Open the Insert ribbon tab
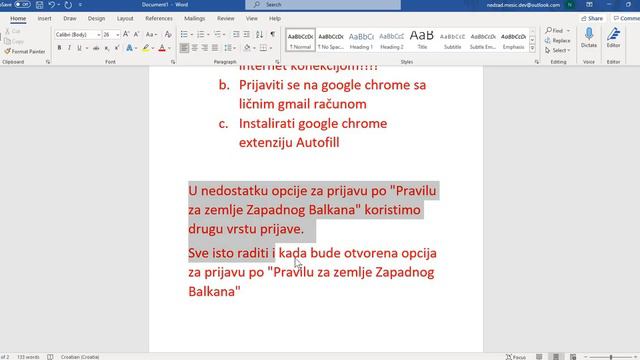This screenshot has width=640, height=360. pos(44,18)
